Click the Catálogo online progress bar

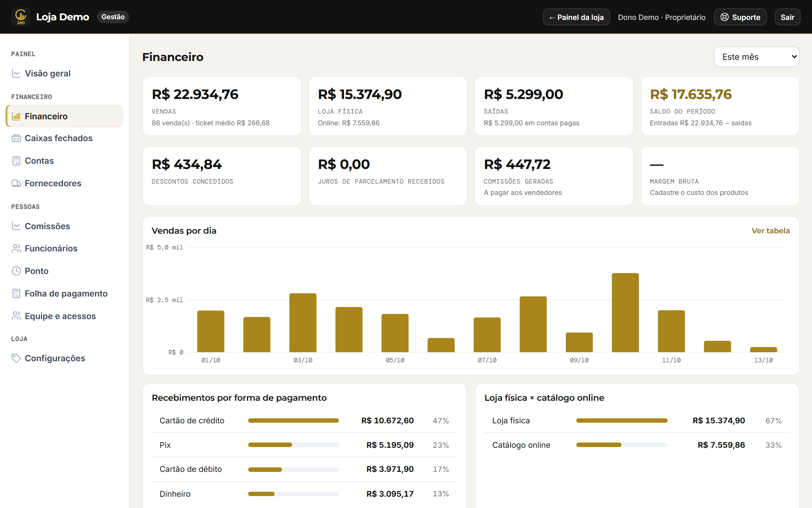622,445
